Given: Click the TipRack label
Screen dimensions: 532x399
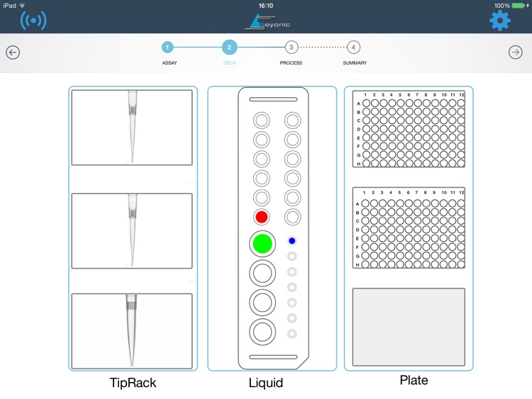Looking at the screenshot, I should pos(133,383).
